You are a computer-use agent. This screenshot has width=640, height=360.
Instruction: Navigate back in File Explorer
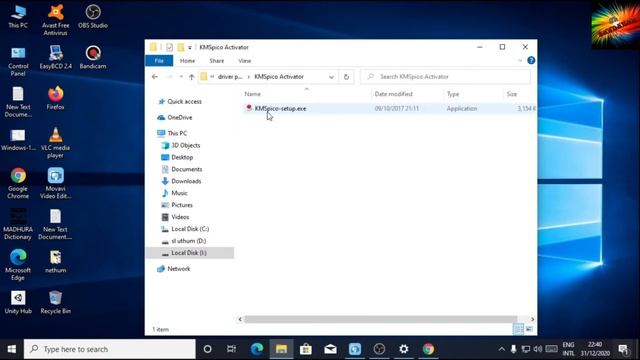click(155, 77)
